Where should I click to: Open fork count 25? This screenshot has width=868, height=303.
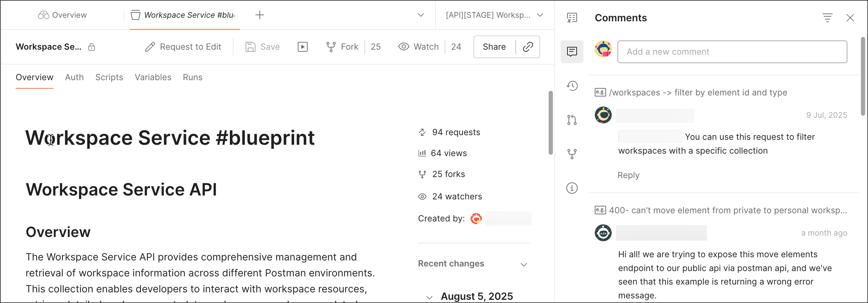pos(376,47)
